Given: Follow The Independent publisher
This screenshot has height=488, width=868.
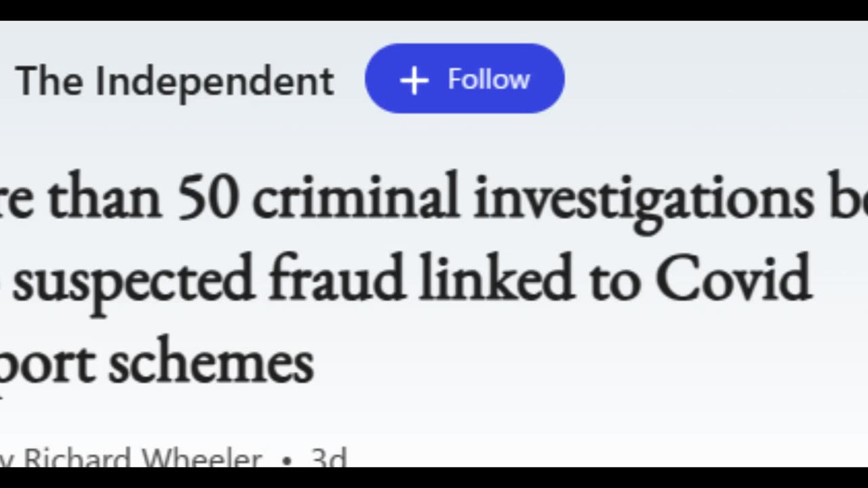Looking at the screenshot, I should [465, 79].
